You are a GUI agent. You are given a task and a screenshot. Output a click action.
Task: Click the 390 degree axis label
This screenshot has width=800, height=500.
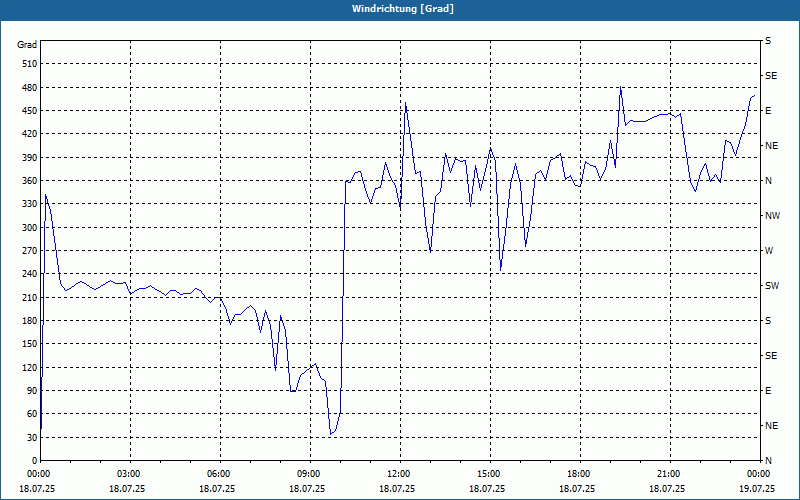(30, 158)
